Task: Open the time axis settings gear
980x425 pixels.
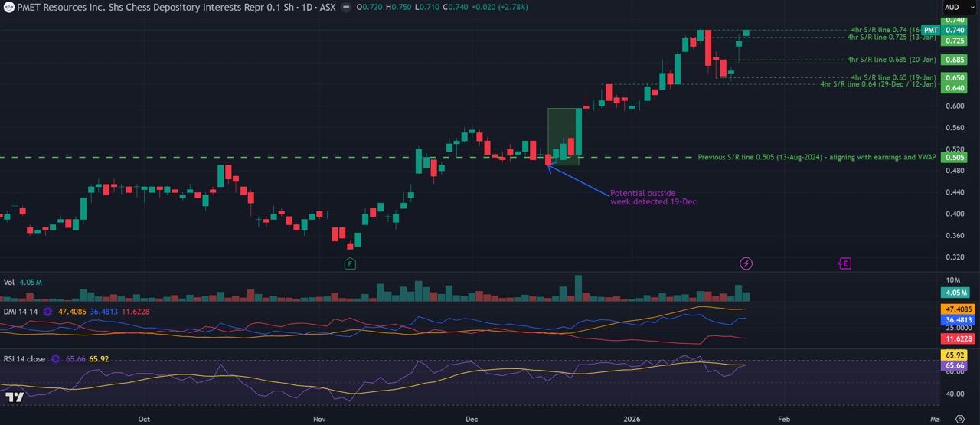Action: 960,419
